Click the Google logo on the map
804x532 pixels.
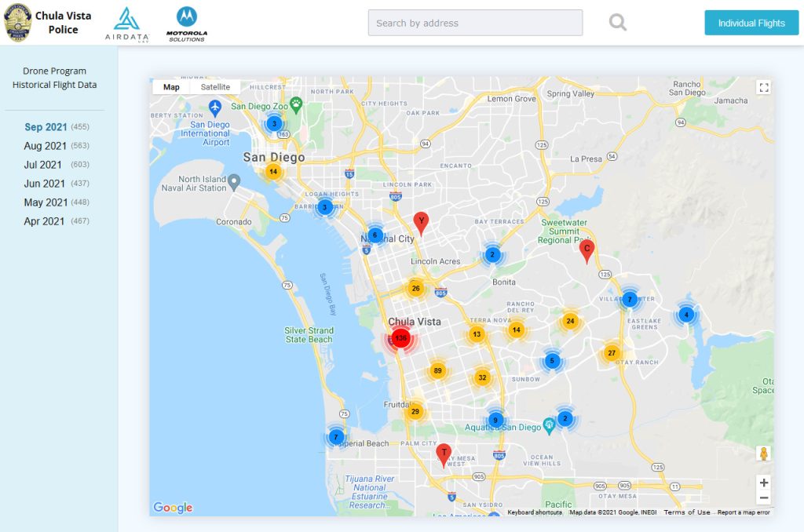click(x=174, y=507)
